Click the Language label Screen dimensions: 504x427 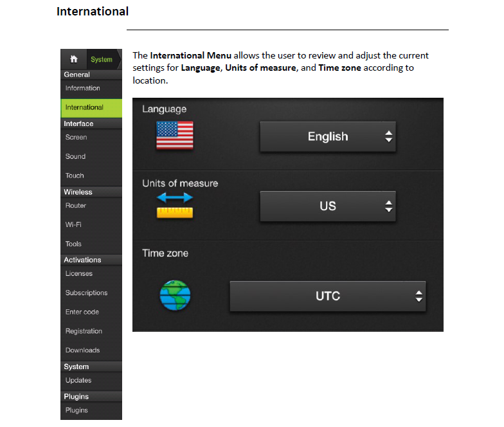(x=165, y=109)
